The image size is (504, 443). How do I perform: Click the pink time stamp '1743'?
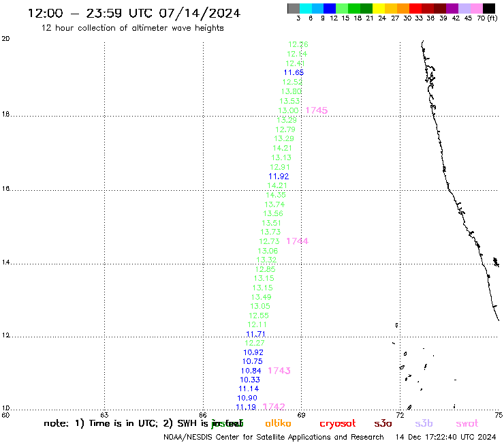pos(279,371)
